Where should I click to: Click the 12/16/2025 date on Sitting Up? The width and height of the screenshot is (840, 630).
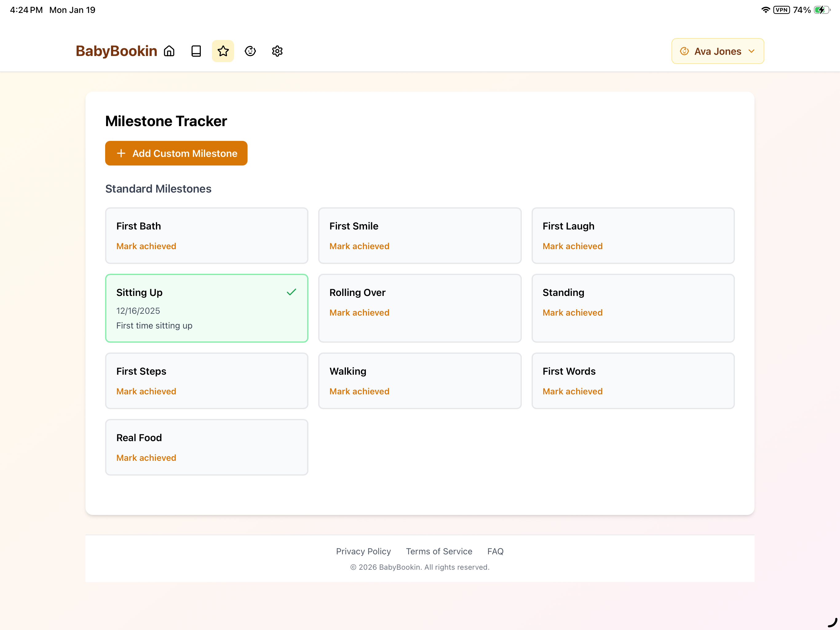pyautogui.click(x=138, y=311)
